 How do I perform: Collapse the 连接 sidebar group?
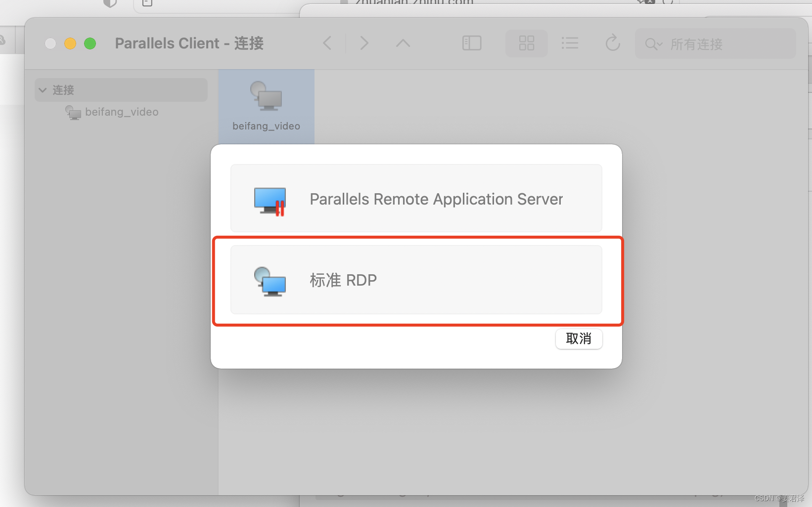43,90
